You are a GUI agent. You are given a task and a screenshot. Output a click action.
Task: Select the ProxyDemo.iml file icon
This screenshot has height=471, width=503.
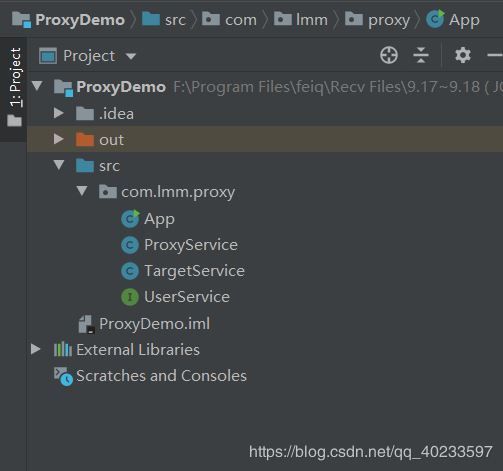86,324
